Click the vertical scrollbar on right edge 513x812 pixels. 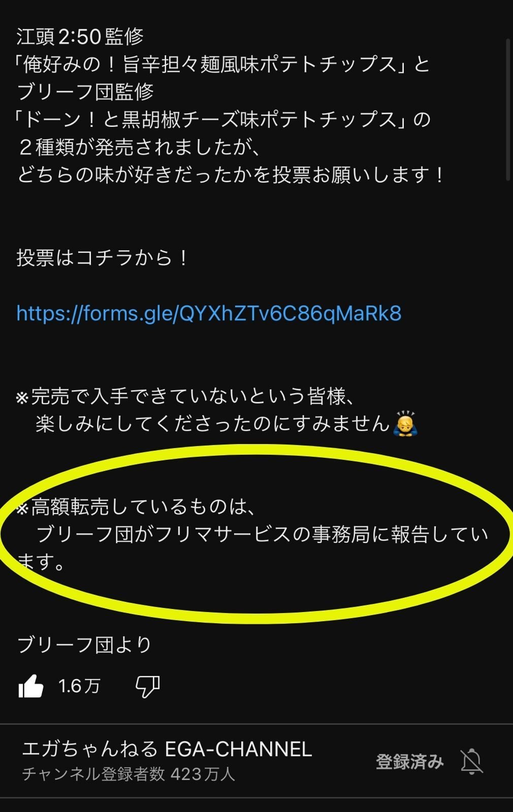click(x=508, y=109)
